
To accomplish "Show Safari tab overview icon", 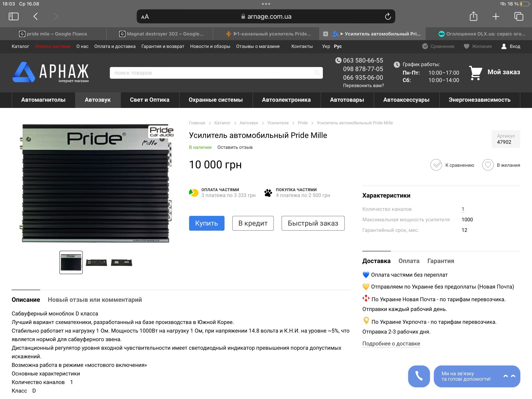I will 519,16.
